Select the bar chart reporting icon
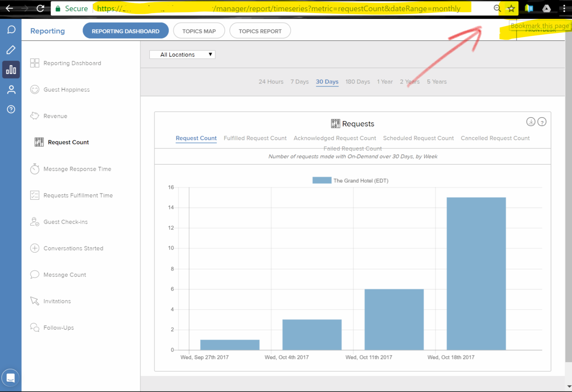Viewport: 572px width, 392px height. pyautogui.click(x=11, y=70)
